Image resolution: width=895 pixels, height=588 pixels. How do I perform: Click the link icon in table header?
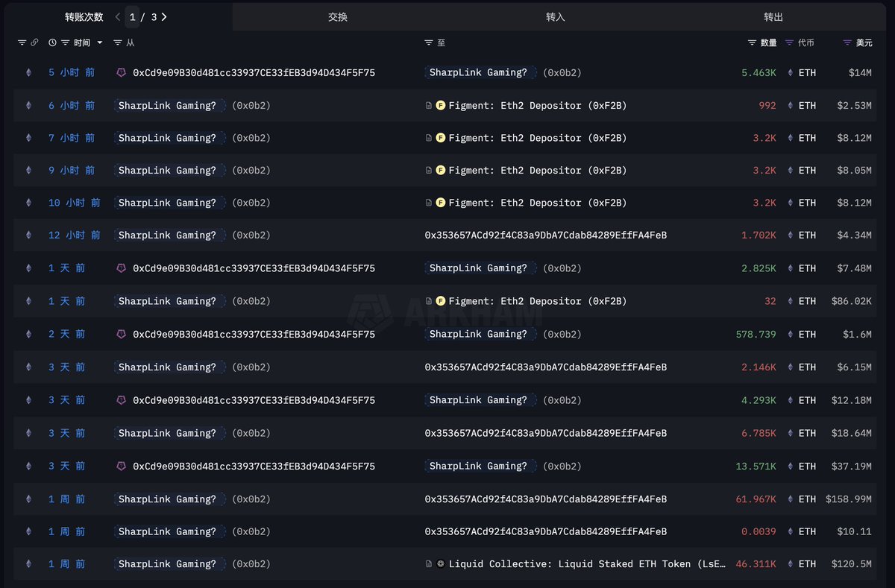[34, 43]
